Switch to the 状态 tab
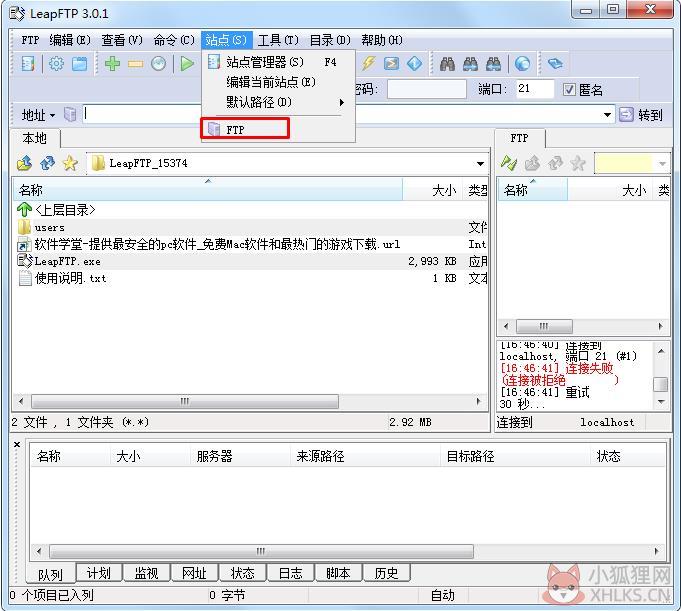681x611 pixels. tap(242, 573)
